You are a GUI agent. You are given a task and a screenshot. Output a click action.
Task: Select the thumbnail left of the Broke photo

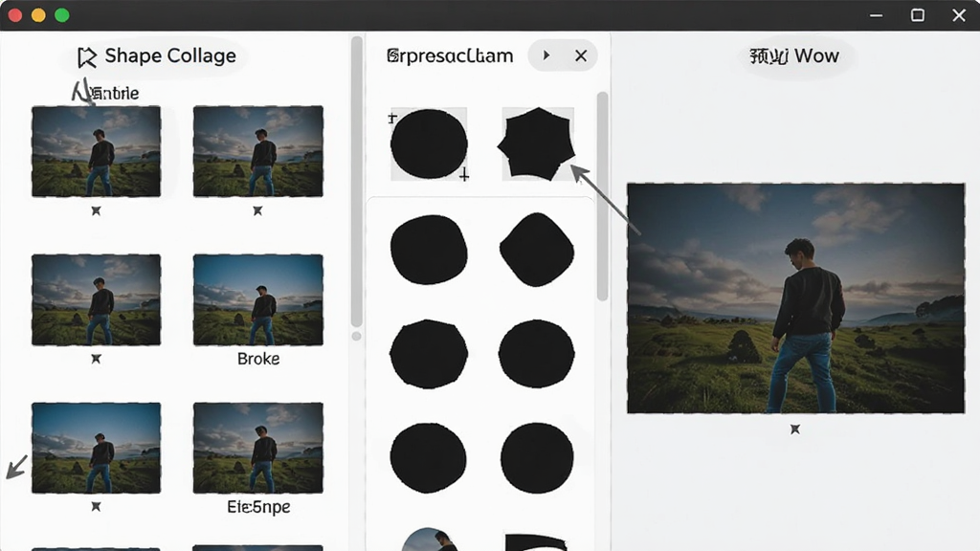[x=97, y=299]
